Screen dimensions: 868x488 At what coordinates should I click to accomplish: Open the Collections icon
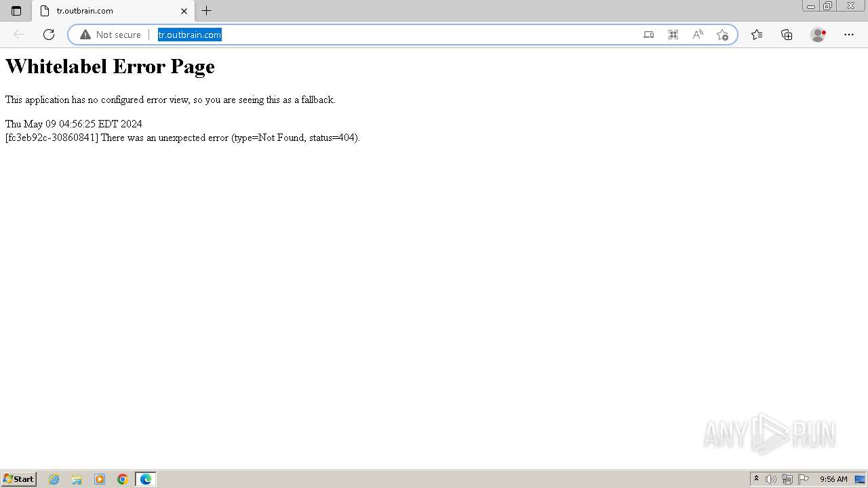[x=787, y=35]
